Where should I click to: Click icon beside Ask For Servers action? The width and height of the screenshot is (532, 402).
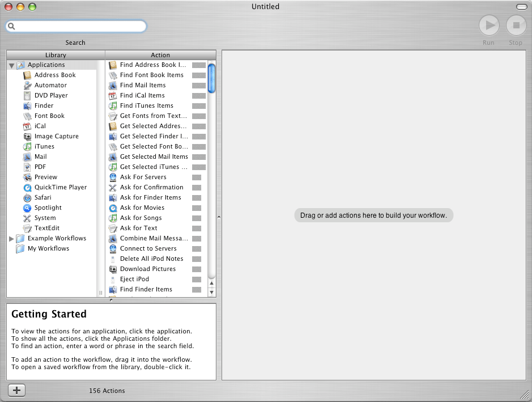click(x=113, y=177)
